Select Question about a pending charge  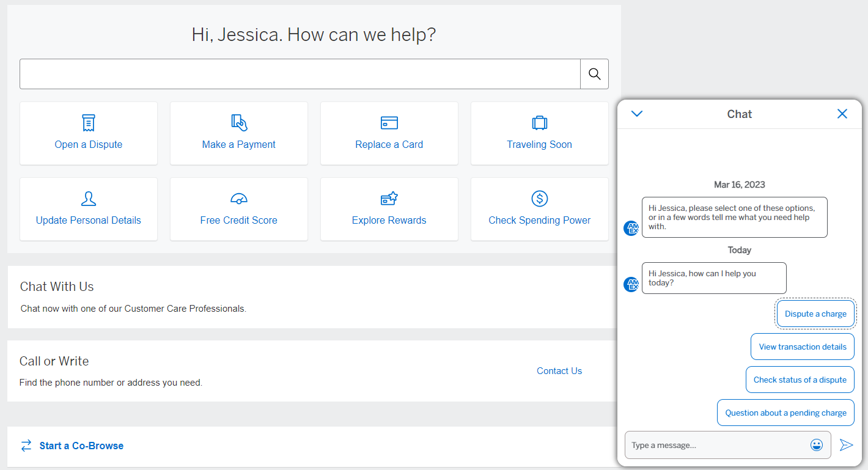[x=785, y=413]
